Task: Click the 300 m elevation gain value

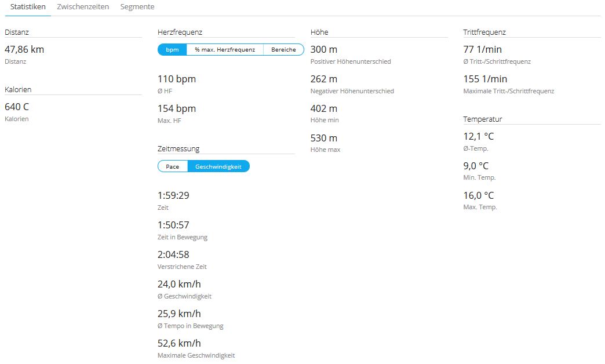Action: (324, 49)
